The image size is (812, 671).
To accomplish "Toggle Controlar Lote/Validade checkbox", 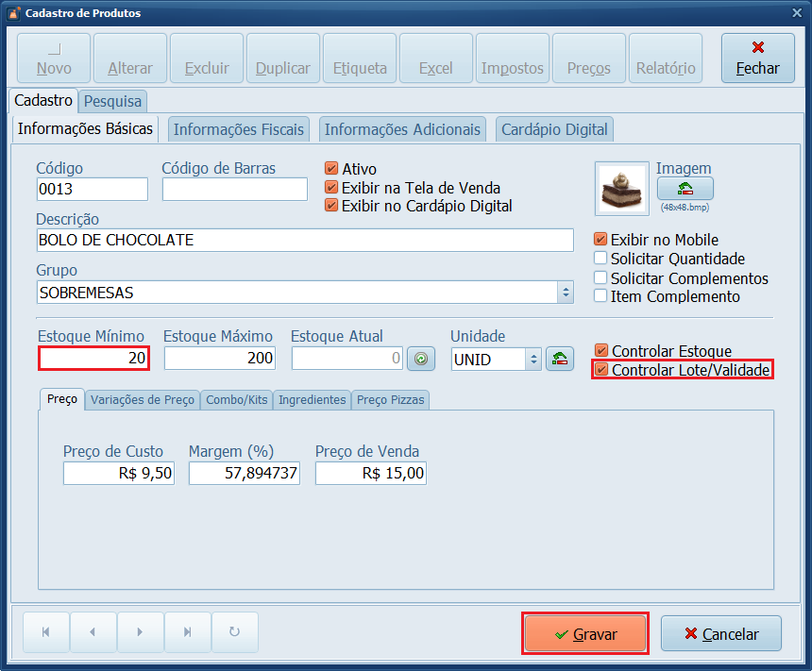I will tap(601, 371).
